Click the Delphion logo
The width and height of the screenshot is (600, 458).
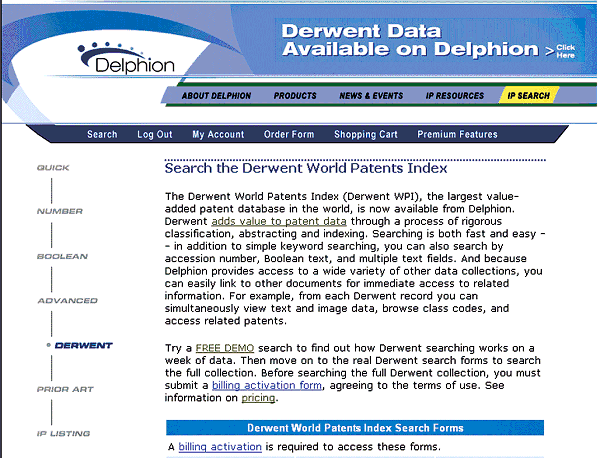pos(126,58)
